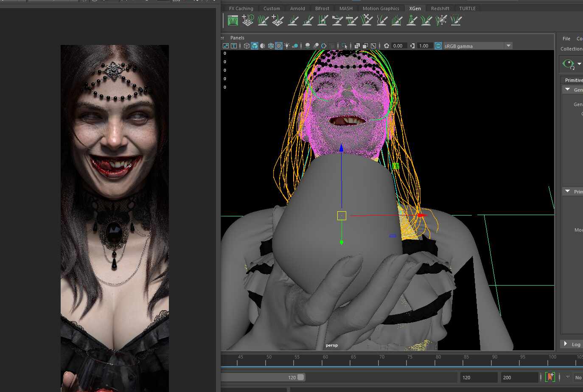Switch to the Redshift shelf tab

point(440,8)
